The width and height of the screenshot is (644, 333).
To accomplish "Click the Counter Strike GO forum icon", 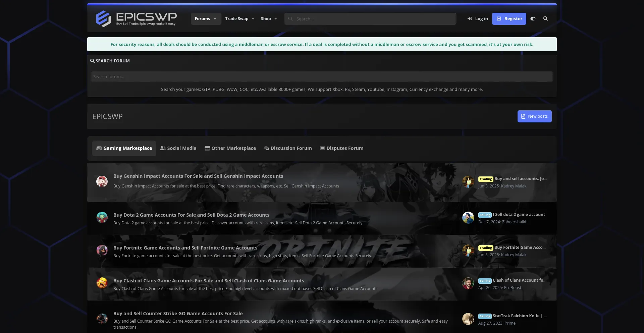I will point(102,319).
